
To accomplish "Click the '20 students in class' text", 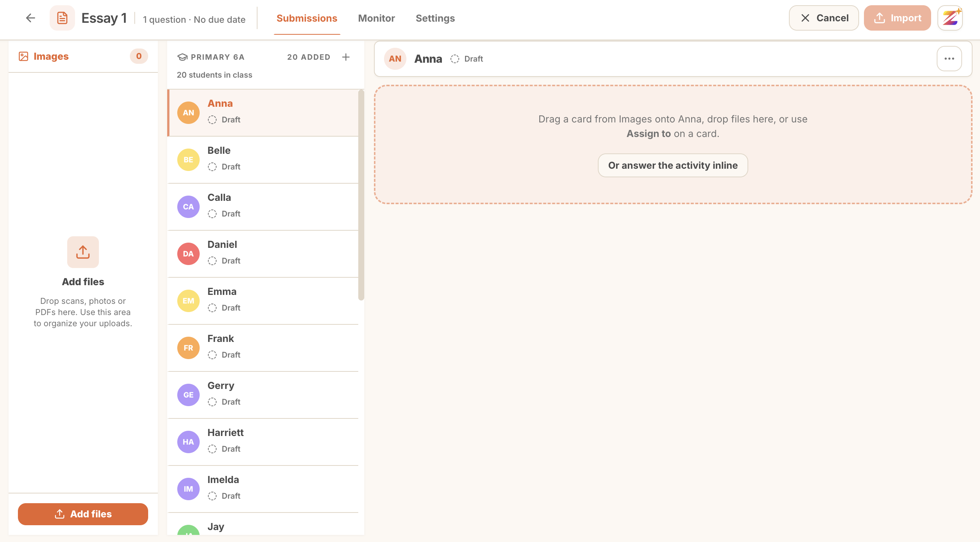I will (214, 75).
